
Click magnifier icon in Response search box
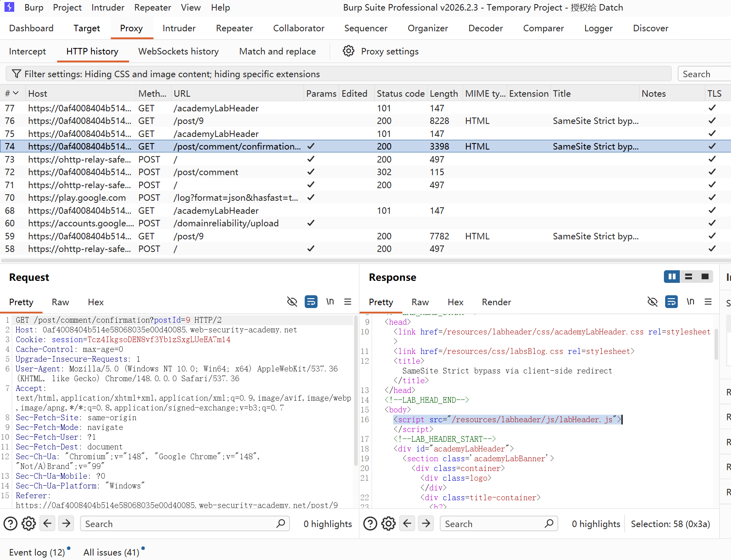point(549,523)
